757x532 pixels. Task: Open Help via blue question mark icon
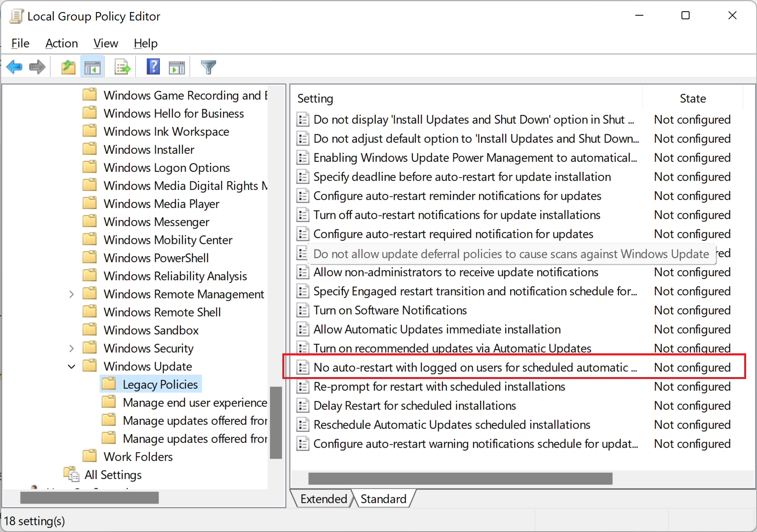(153, 67)
